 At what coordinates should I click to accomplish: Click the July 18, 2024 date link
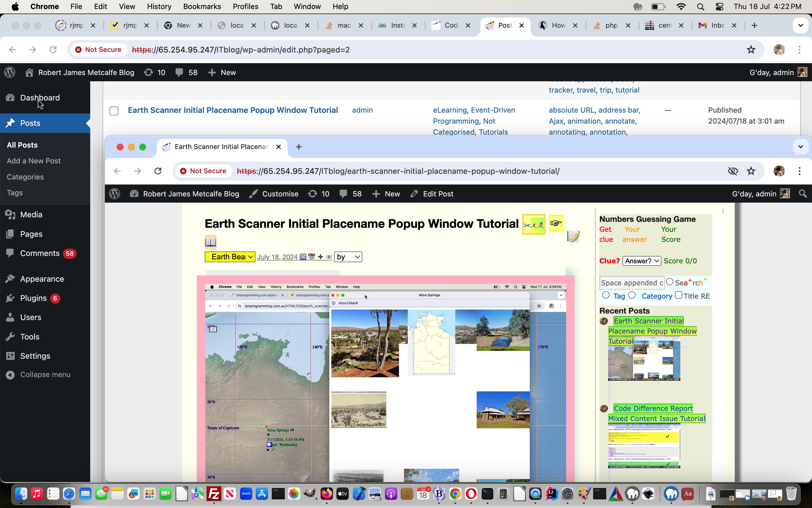[277, 257]
